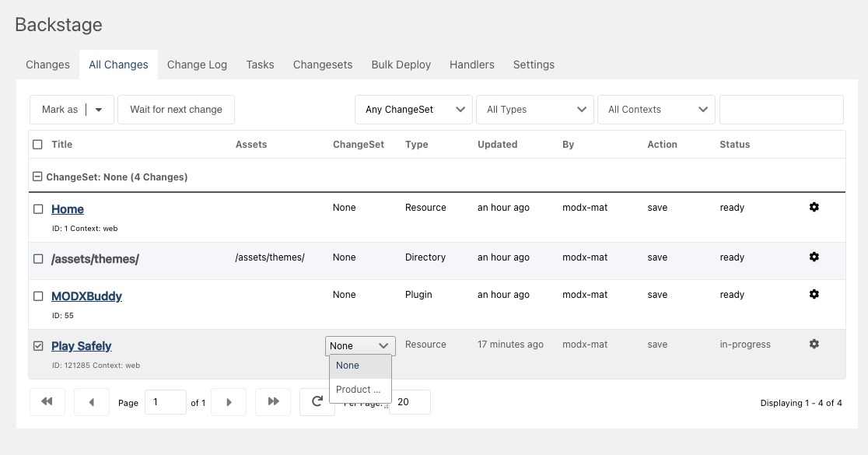Screen dimensions: 868x455
Task: Go to previous page of results
Action: coord(91,402)
